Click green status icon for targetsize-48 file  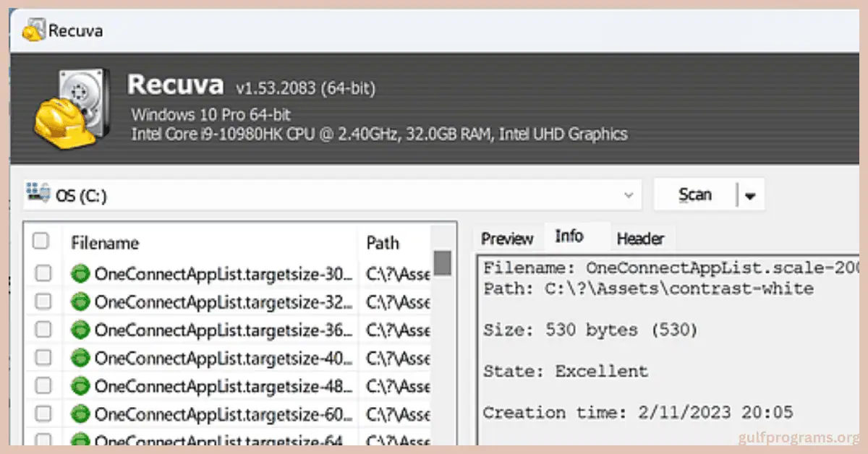(x=80, y=385)
